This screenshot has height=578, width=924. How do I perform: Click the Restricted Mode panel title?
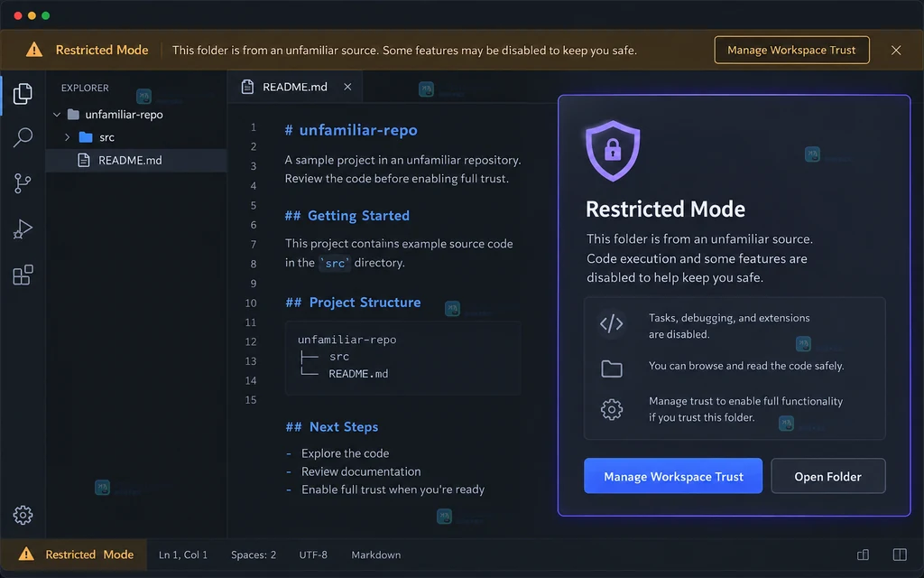click(665, 209)
